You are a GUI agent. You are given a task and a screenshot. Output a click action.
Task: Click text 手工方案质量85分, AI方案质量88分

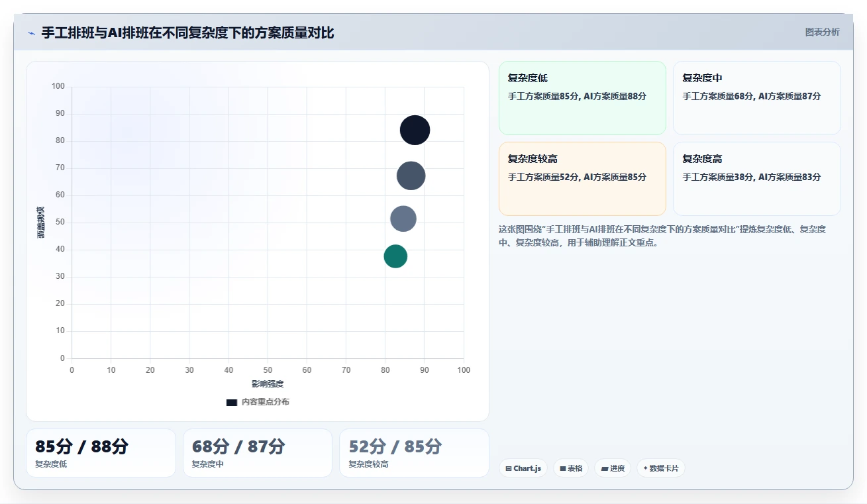tap(577, 96)
